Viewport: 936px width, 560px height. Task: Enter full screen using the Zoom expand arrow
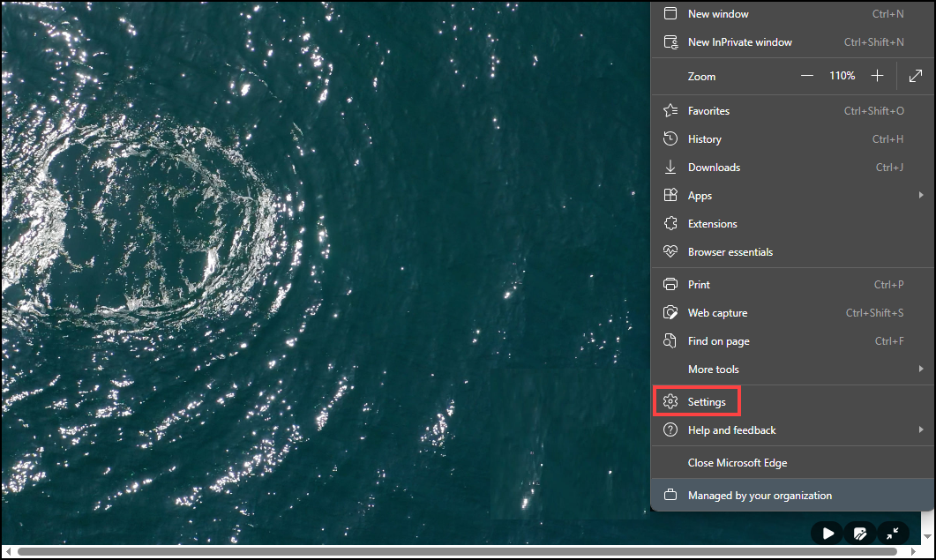(915, 77)
